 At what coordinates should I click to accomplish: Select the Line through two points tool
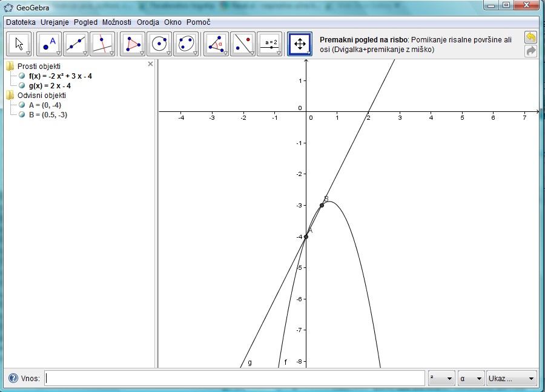pos(76,44)
